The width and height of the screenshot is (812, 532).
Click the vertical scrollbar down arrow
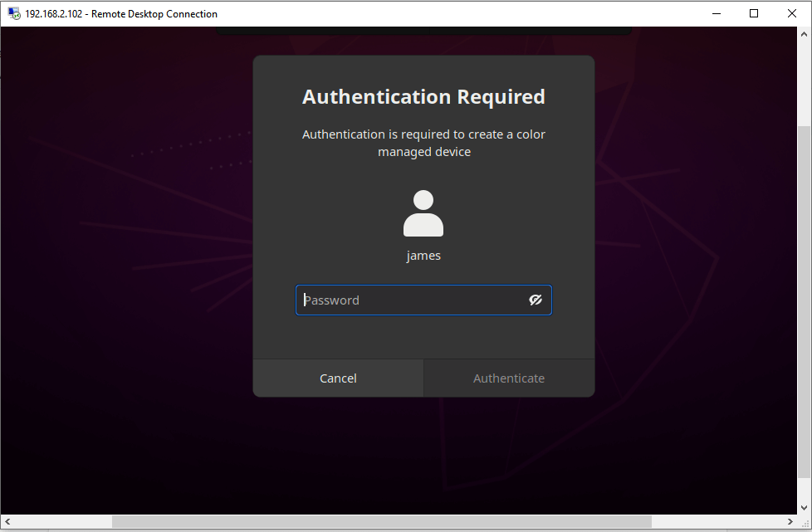click(x=804, y=507)
